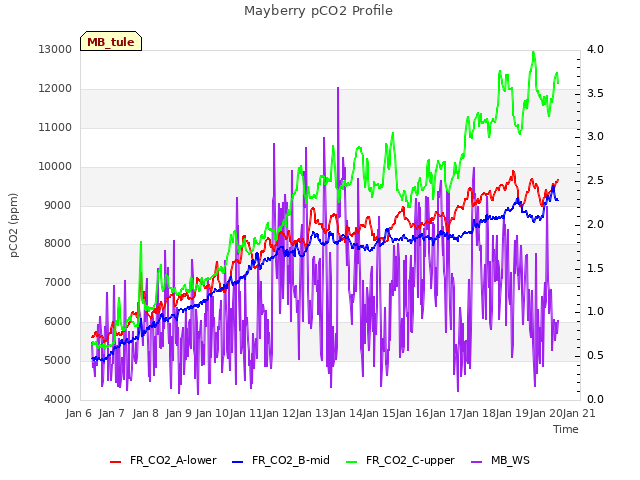Click the 2.0 right axis tick label
The width and height of the screenshot is (640, 480).
595,224
